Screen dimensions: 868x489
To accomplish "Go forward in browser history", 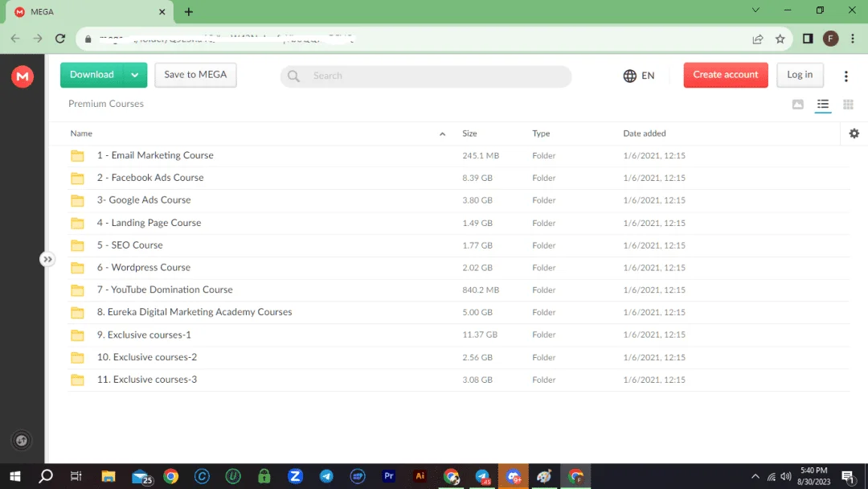I will pos(38,39).
